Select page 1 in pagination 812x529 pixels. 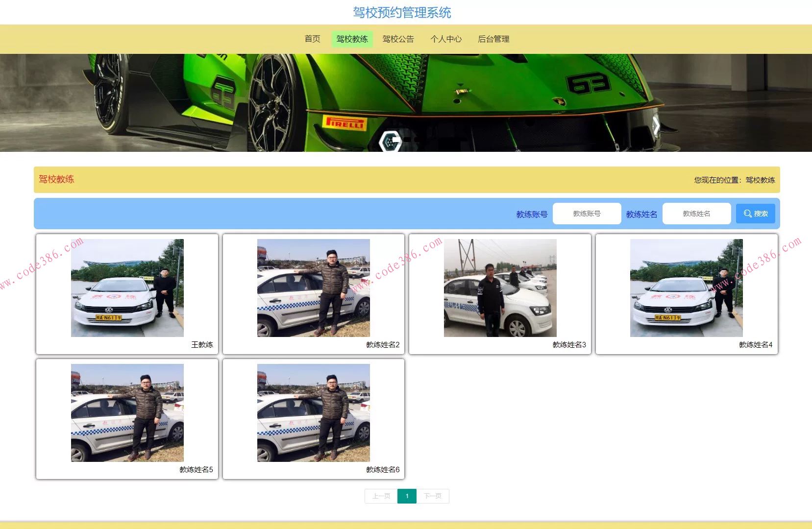click(x=407, y=496)
